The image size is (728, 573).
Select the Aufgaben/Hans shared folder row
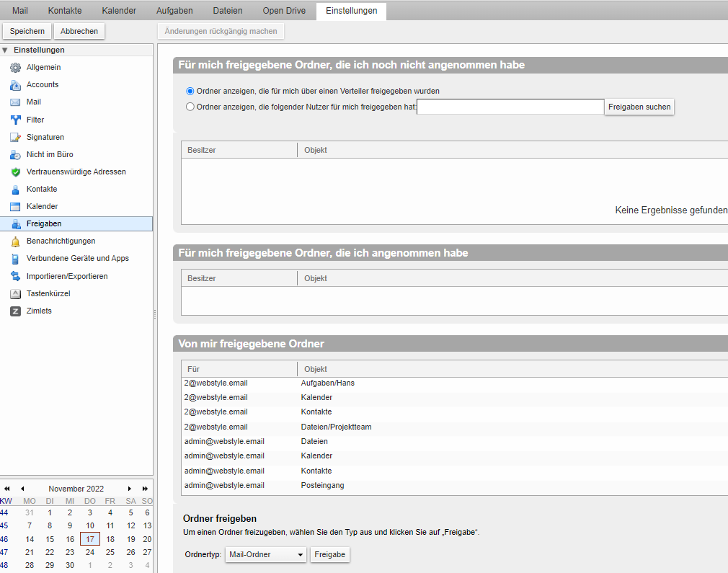327,383
